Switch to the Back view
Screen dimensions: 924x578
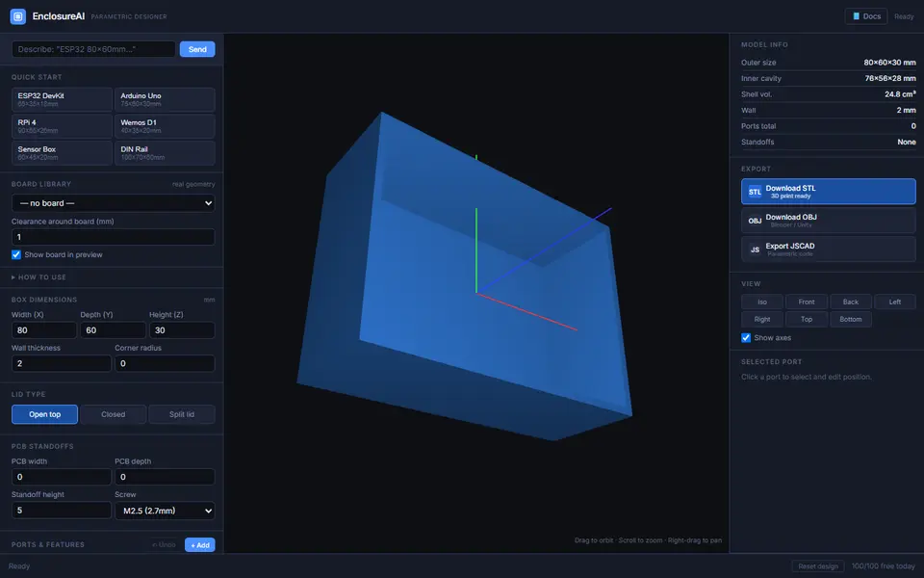[x=850, y=302]
